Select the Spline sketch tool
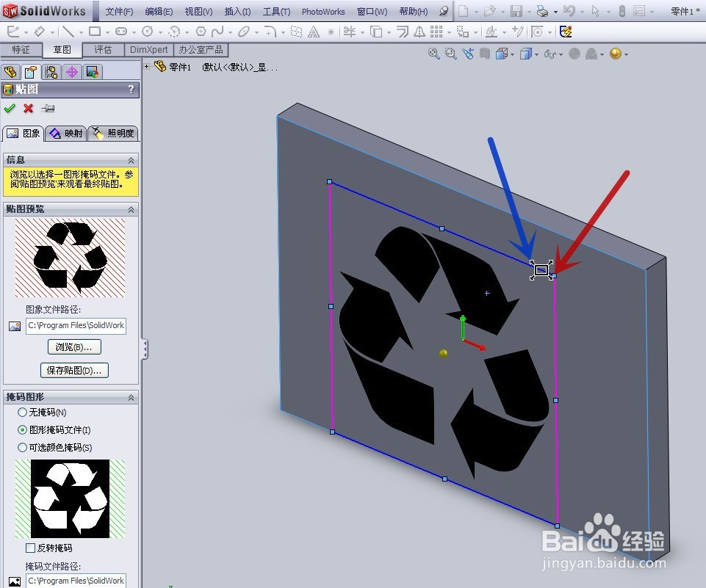Image resolution: width=706 pixels, height=588 pixels. click(217, 32)
